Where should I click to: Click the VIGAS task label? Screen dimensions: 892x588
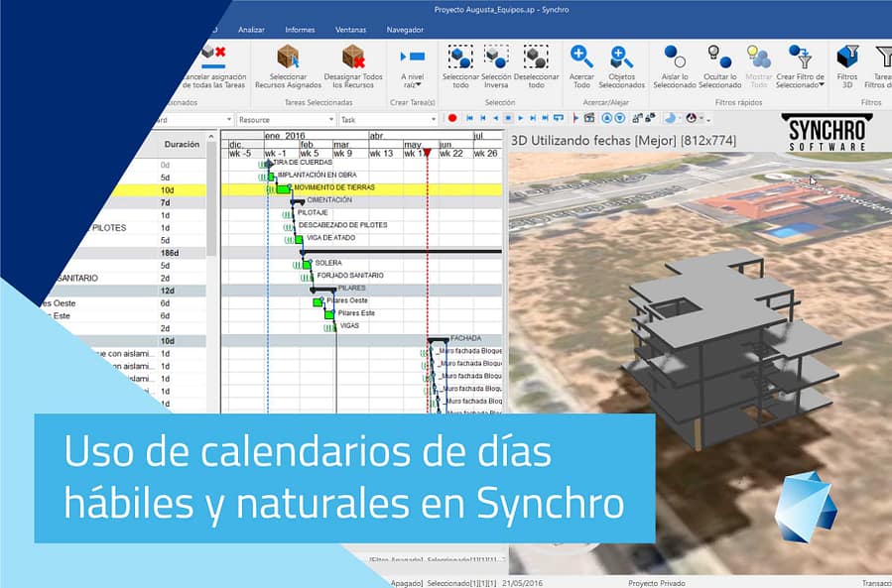(x=349, y=326)
